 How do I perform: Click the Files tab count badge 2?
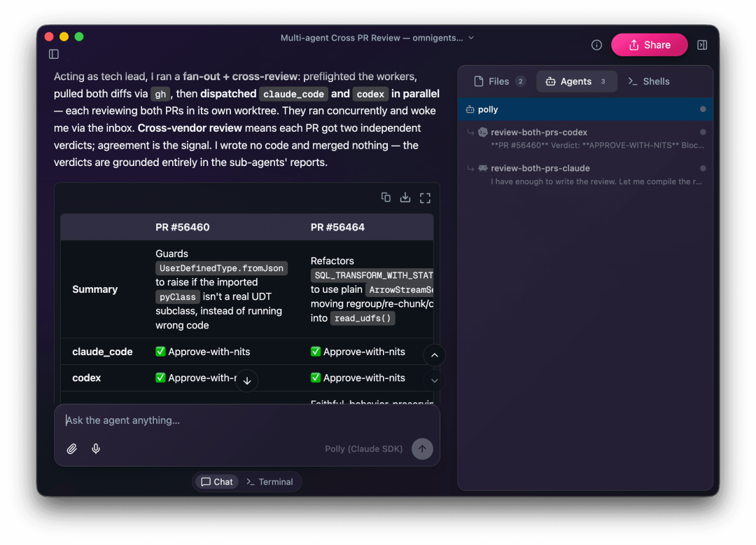pyautogui.click(x=520, y=81)
